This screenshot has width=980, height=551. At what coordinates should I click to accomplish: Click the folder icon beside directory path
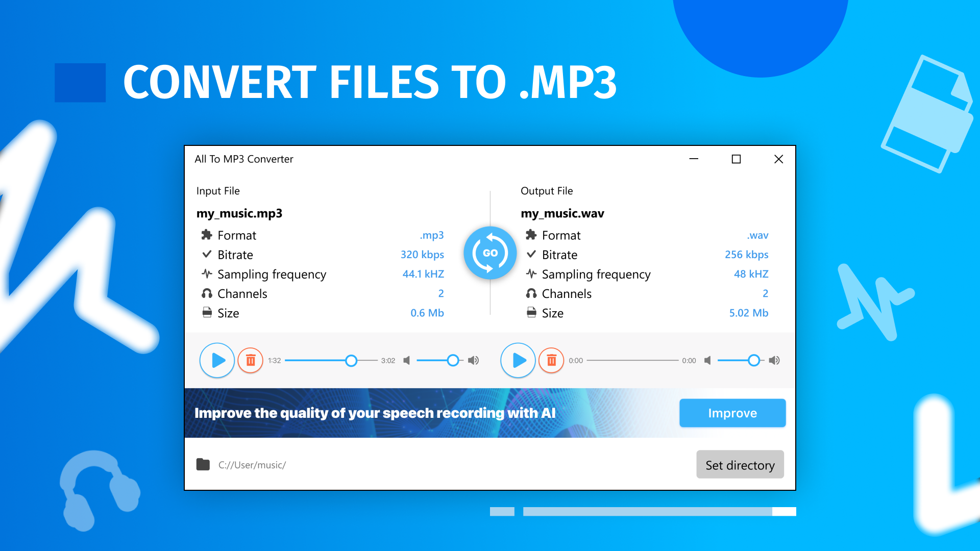203,465
